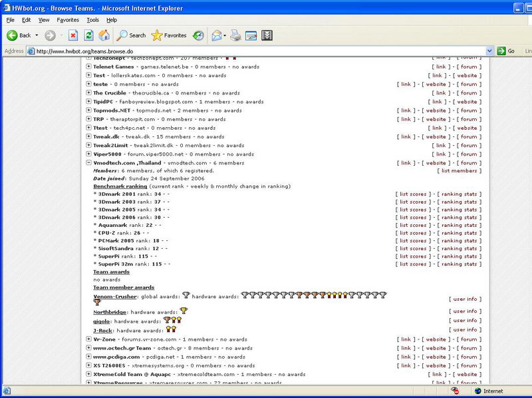Open the Help menu
Screen dimensions: 532x398
point(112,20)
